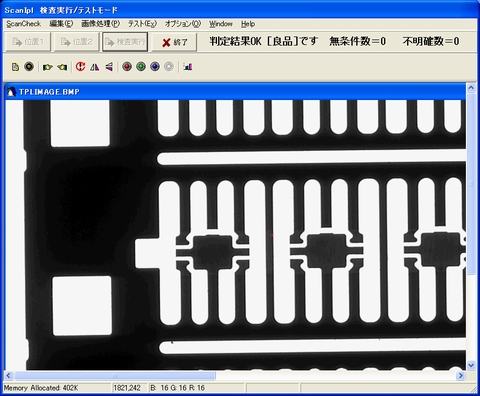Screen dimensions: 480x396
Task: Flip image vertically with purple triangle icon
Action: 109,67
